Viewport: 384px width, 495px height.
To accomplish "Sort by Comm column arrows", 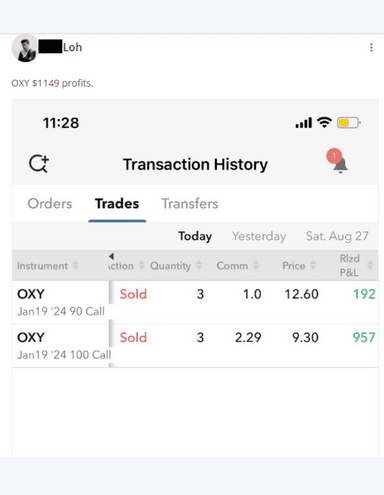I will click(x=256, y=265).
